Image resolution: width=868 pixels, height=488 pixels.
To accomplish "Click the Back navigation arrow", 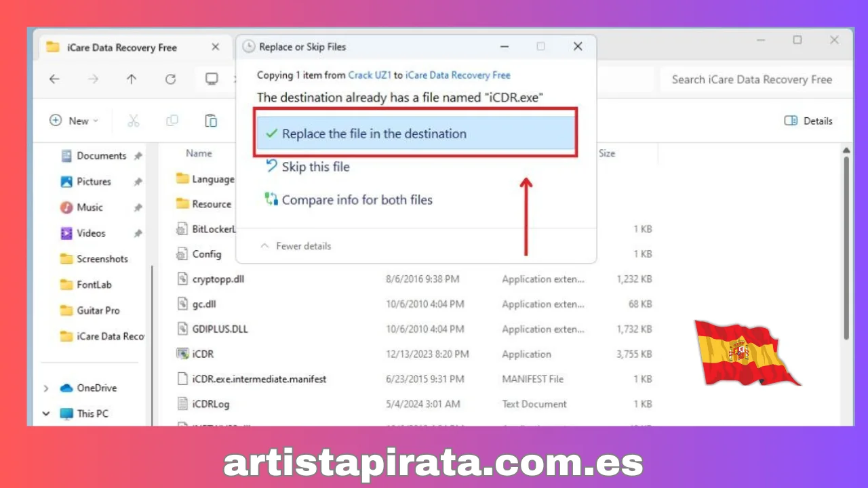I will (54, 79).
